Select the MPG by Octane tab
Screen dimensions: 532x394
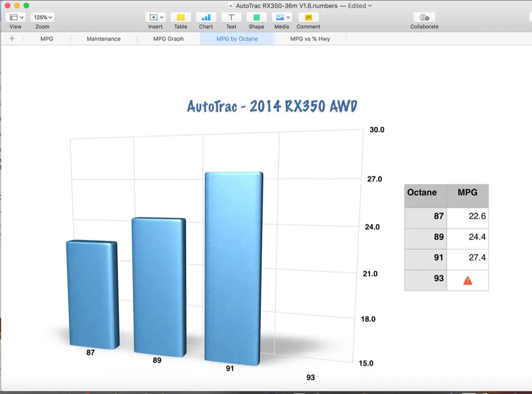(x=237, y=38)
